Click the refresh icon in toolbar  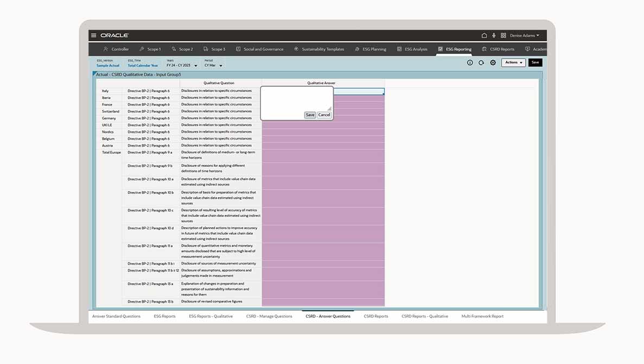(x=481, y=62)
